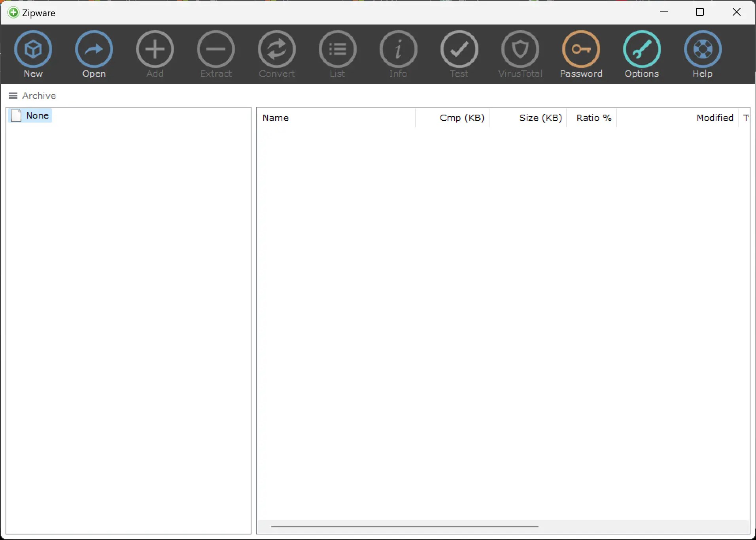This screenshot has width=756, height=540.
Task: Click the Test archive checkmark icon
Action: point(459,49)
